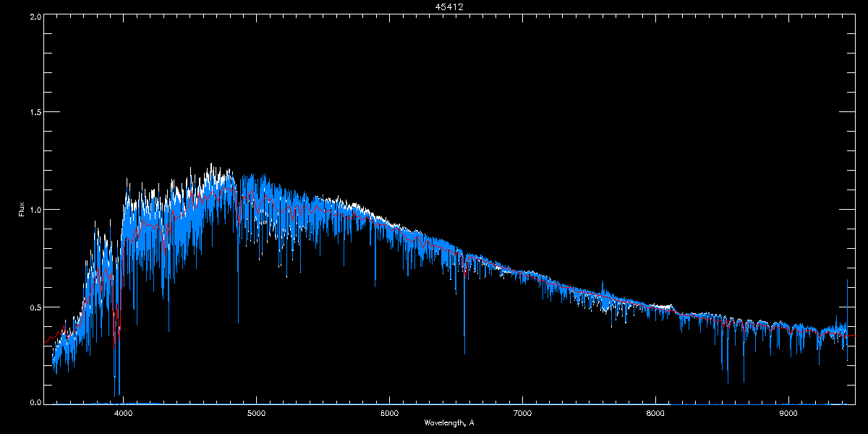The image size is (868, 434).
Task: Click the y-axis tick label "2.0"
Action: coord(35,15)
